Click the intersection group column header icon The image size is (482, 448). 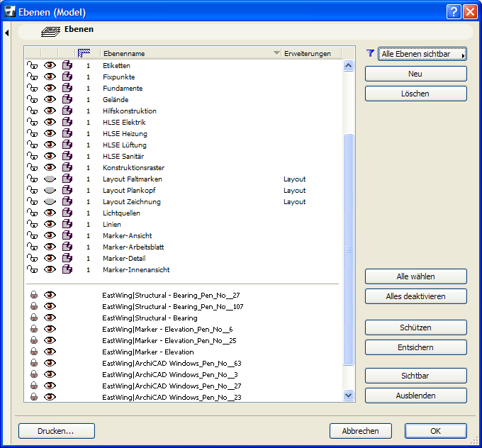tap(84, 53)
